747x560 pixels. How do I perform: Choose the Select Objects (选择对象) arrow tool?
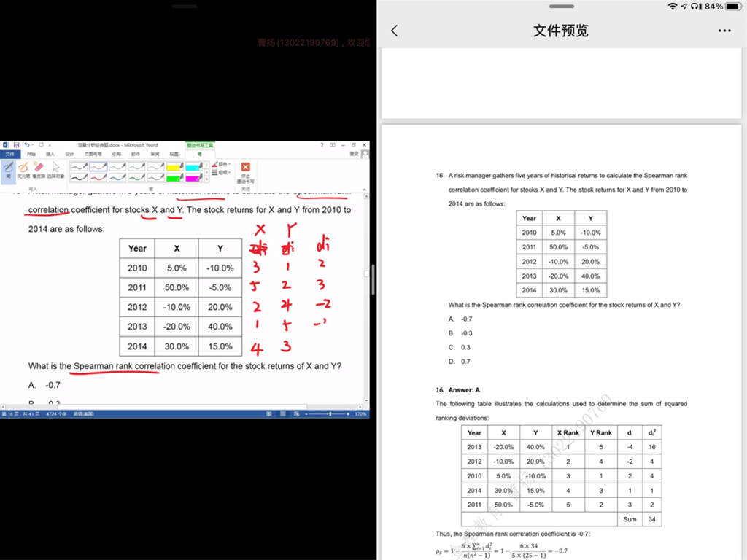pos(55,170)
